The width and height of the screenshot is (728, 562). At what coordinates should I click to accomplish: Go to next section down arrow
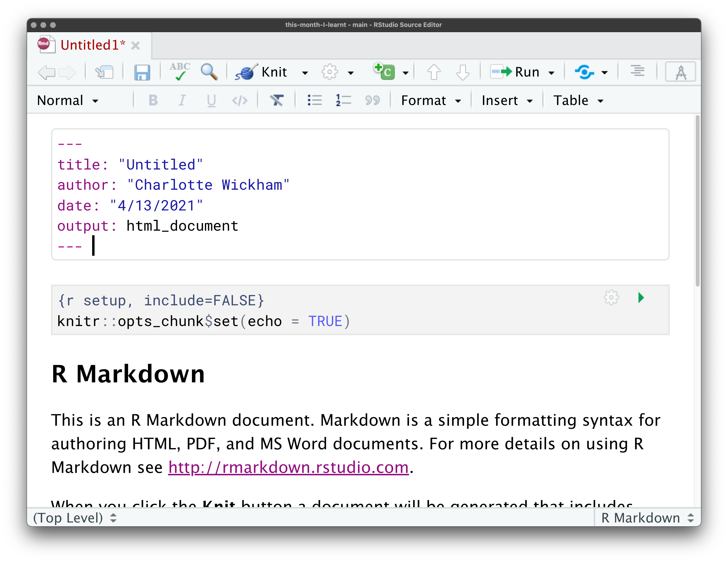pyautogui.click(x=463, y=72)
